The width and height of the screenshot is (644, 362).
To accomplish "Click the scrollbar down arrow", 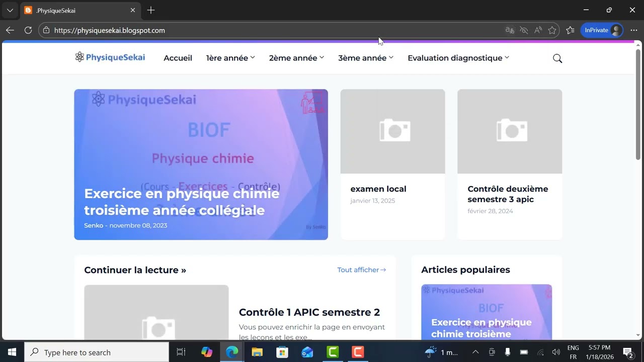I will click(638, 335).
